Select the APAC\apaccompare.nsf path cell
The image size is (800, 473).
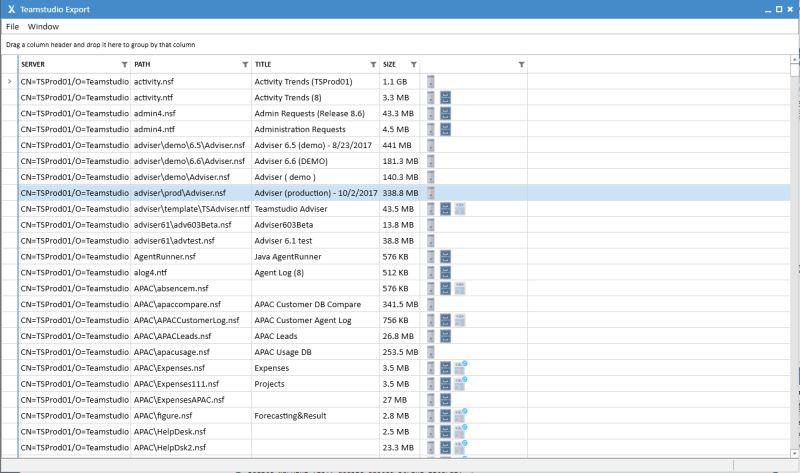coord(191,304)
